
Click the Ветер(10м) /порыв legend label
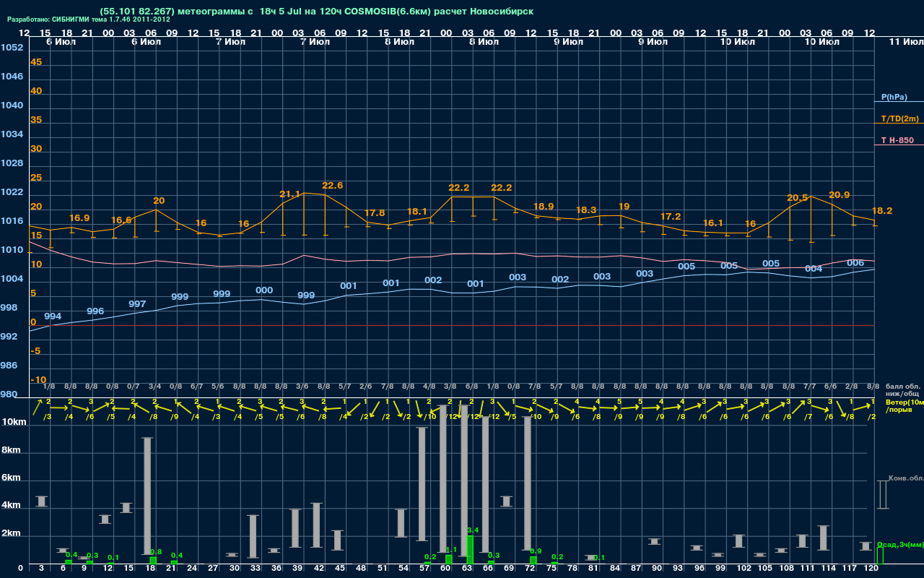905,405
